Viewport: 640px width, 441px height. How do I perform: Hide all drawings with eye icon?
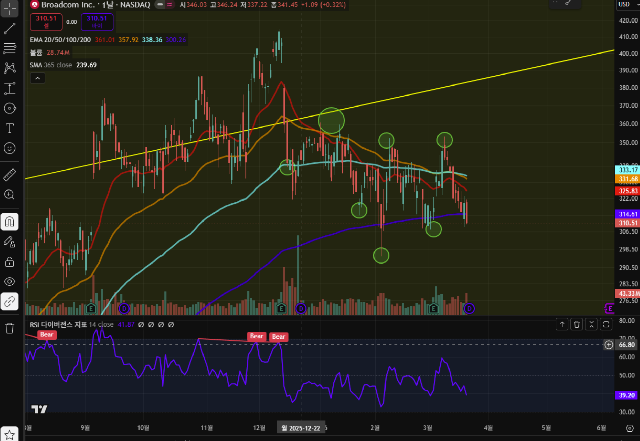click(9, 282)
